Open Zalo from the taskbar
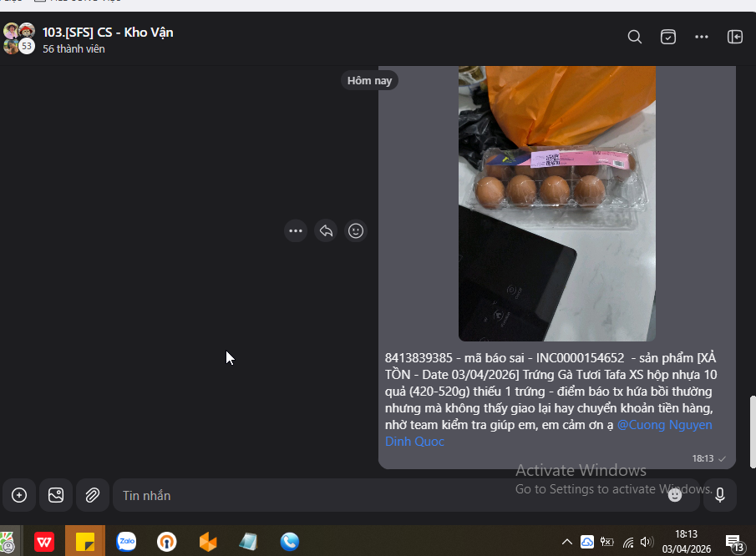Screen dimensions: 756x556 126,542
